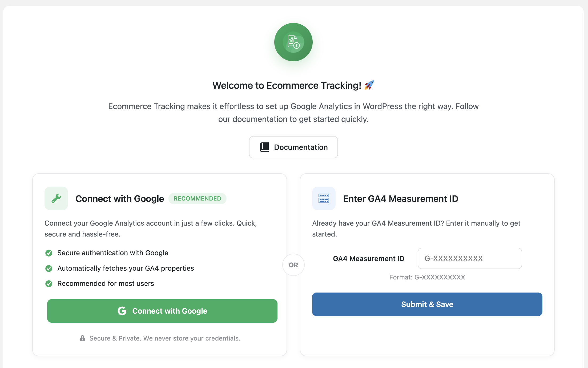This screenshot has height=368, width=588.
Task: Click the green wrench icon tile
Action: tap(56, 198)
